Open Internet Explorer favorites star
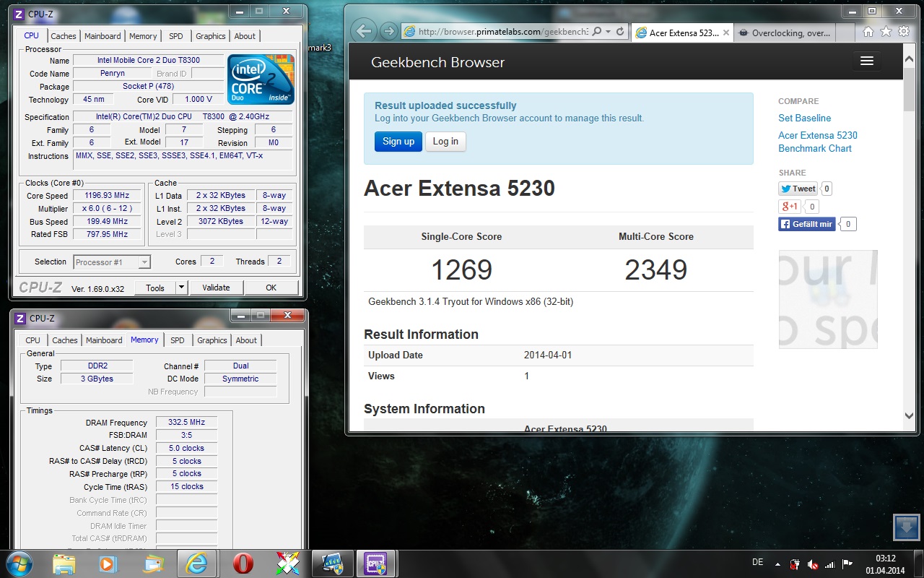Screen dimensions: 924x578 [884, 32]
